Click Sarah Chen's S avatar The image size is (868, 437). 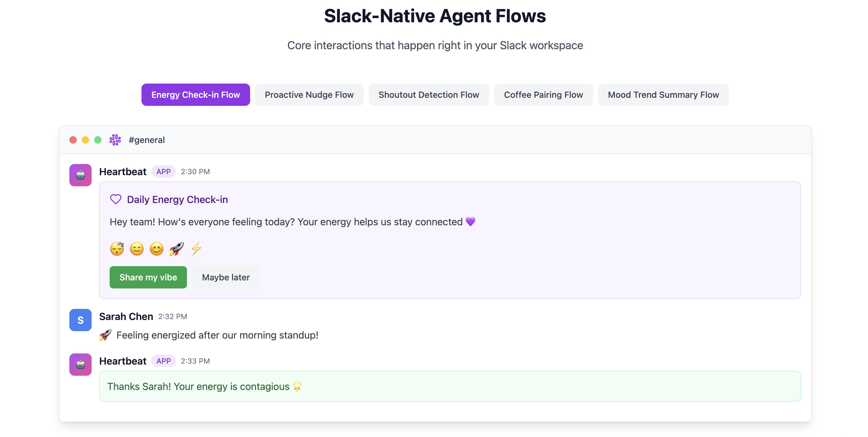(80, 320)
